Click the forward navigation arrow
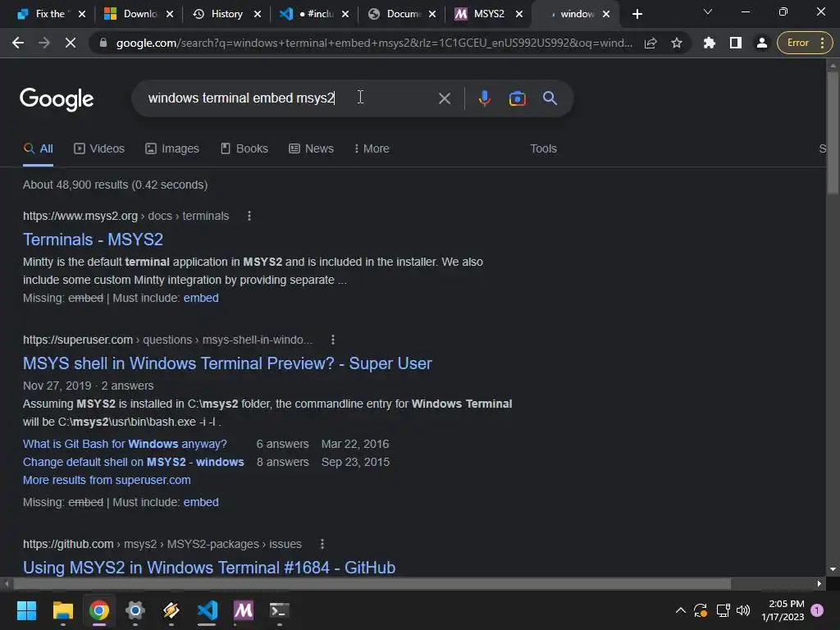The height and width of the screenshot is (630, 840). pyautogui.click(x=44, y=43)
